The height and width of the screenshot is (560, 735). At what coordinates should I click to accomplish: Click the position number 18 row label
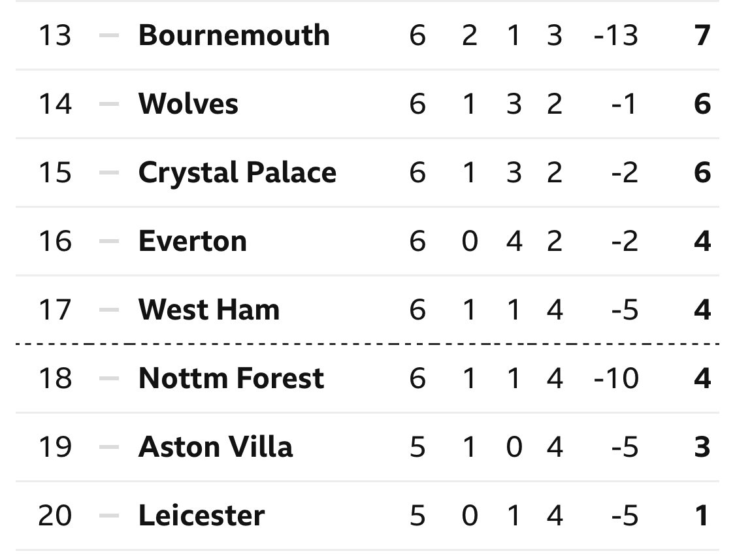tap(55, 378)
